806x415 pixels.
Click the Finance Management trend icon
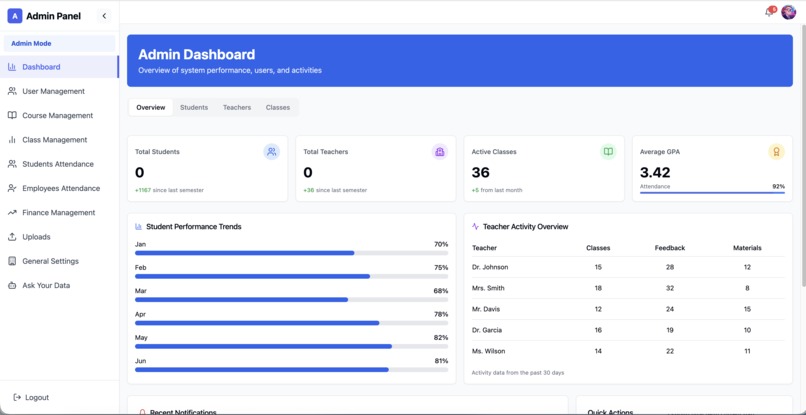point(12,212)
